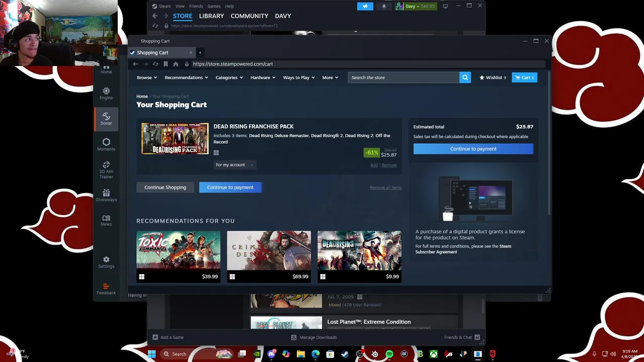Image resolution: width=644 pixels, height=362 pixels.
Task: Click Continue to payment beside Continue Shopping
Action: tap(230, 187)
